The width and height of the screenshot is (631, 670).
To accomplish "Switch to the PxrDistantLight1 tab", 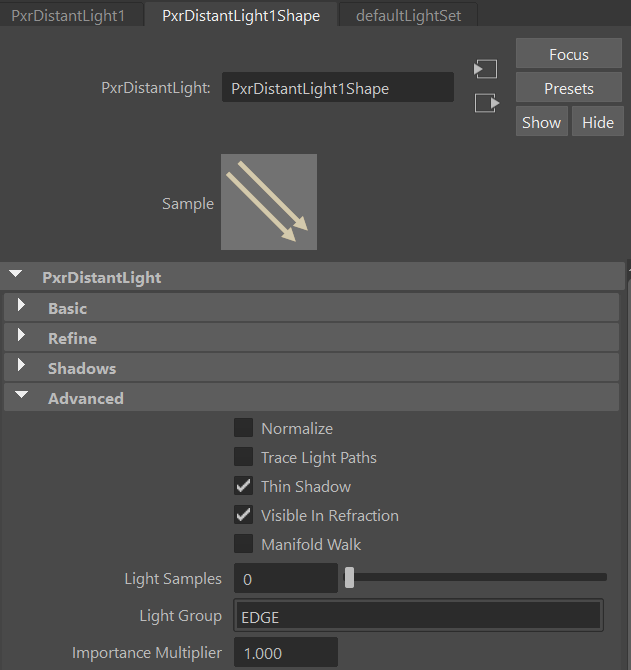I will 68,16.
